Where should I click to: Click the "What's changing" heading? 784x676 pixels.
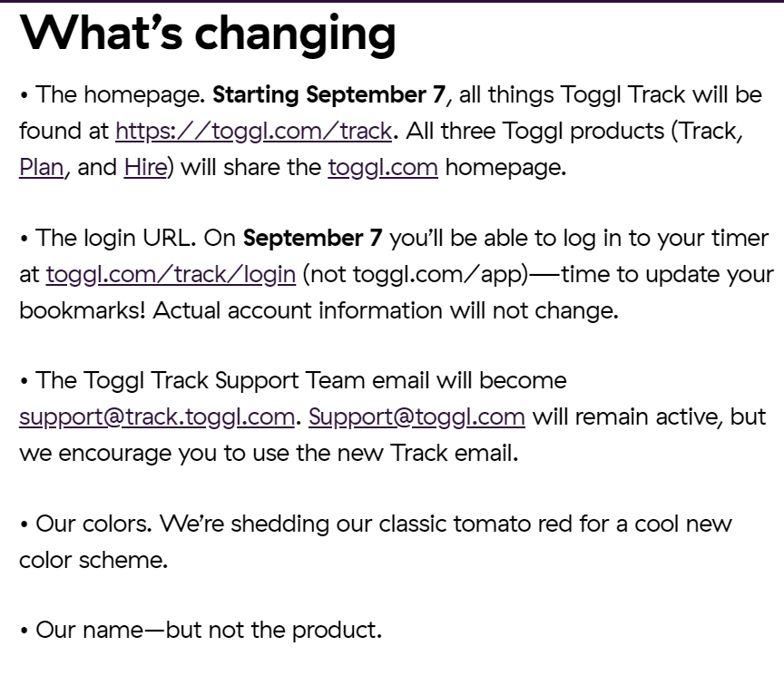point(208,34)
